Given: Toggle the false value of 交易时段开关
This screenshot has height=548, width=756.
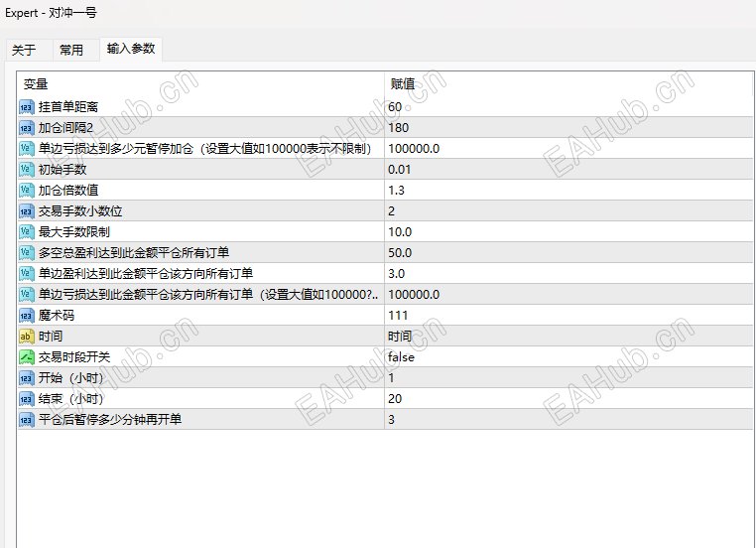Looking at the screenshot, I should pyautogui.click(x=568, y=357).
